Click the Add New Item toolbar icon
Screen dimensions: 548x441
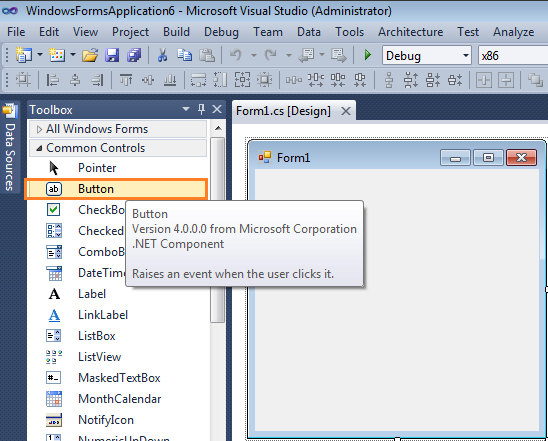57,55
